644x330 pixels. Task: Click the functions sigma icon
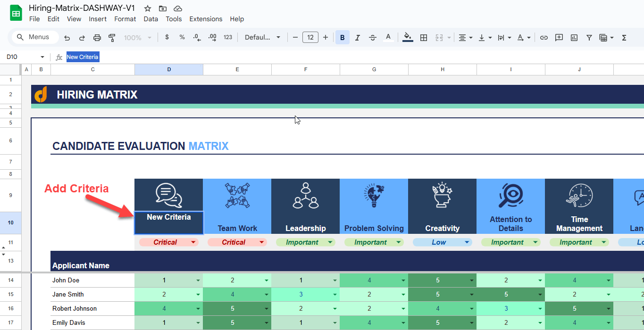[x=624, y=38]
